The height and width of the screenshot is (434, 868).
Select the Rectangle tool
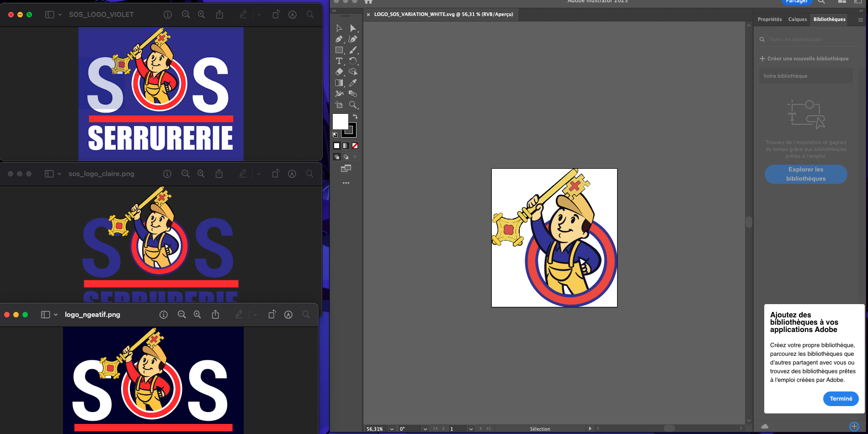[x=339, y=50]
